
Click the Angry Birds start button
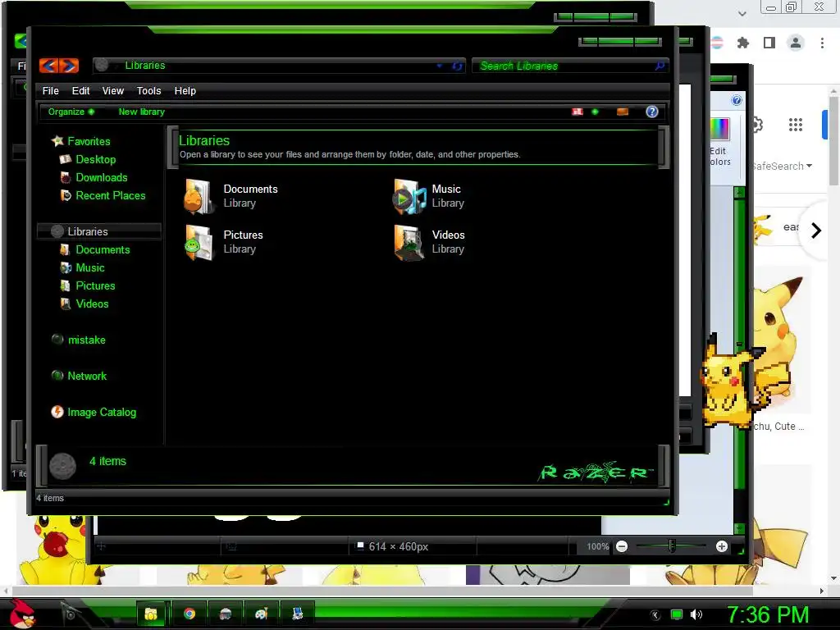pyautogui.click(x=21, y=614)
